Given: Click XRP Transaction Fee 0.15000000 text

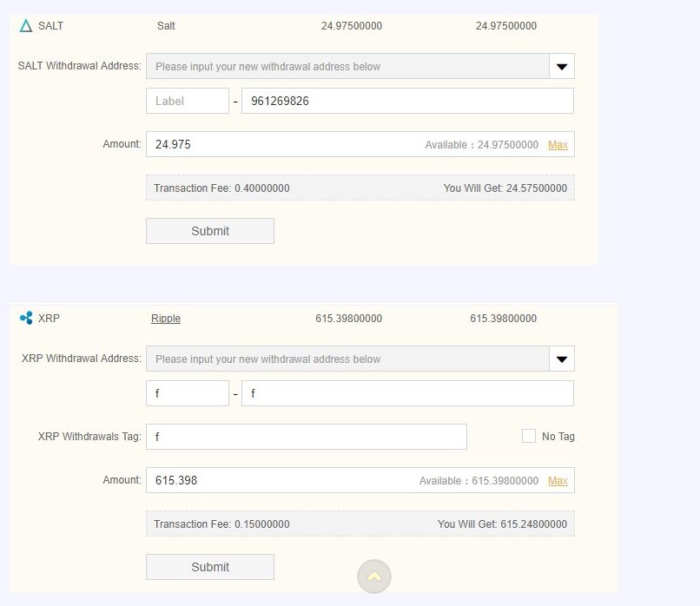Looking at the screenshot, I should point(221,524).
